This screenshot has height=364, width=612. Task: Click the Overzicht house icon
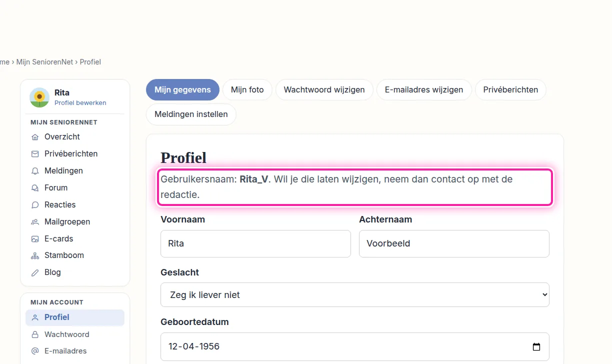coord(35,137)
